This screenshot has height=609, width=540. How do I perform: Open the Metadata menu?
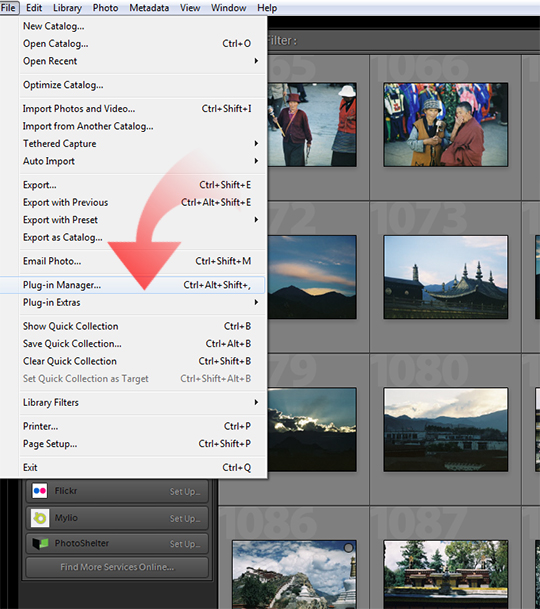coord(149,8)
